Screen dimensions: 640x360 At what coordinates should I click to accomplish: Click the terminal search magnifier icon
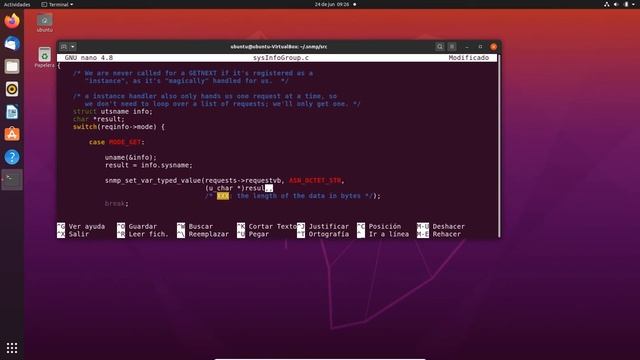pyautogui.click(x=440, y=47)
